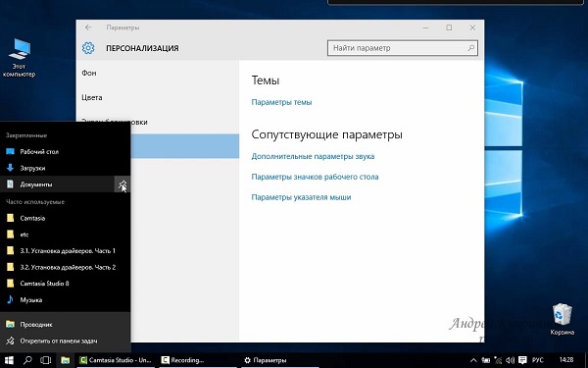The height and width of the screenshot is (368, 588).
Task: Open 3.1. Установка драйверов. Часть 1 folder
Action: click(x=66, y=250)
